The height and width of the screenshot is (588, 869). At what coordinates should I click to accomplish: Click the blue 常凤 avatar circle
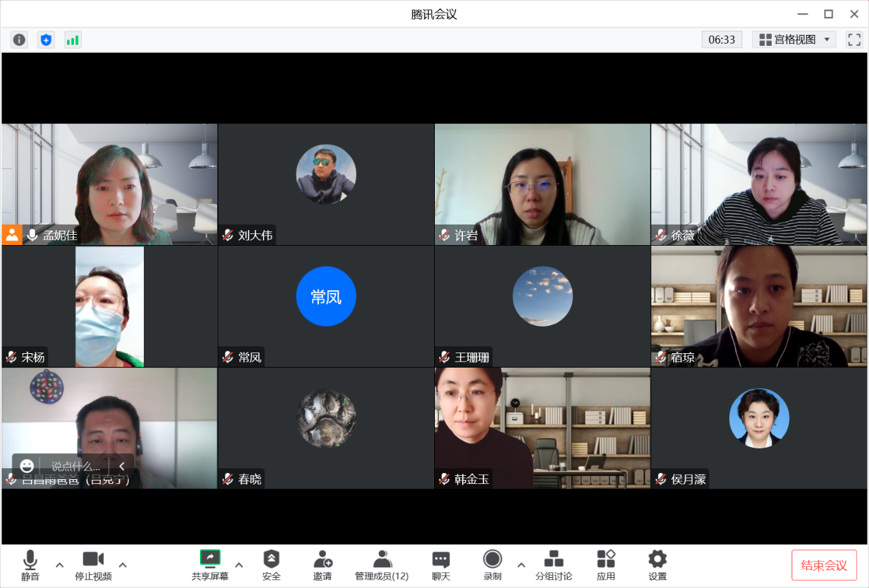[x=326, y=296]
